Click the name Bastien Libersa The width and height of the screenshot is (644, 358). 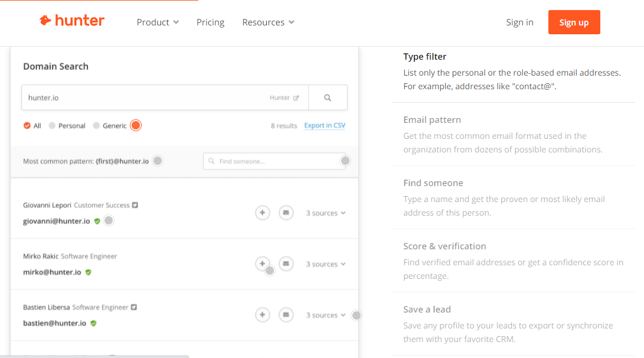pyautogui.click(x=47, y=307)
